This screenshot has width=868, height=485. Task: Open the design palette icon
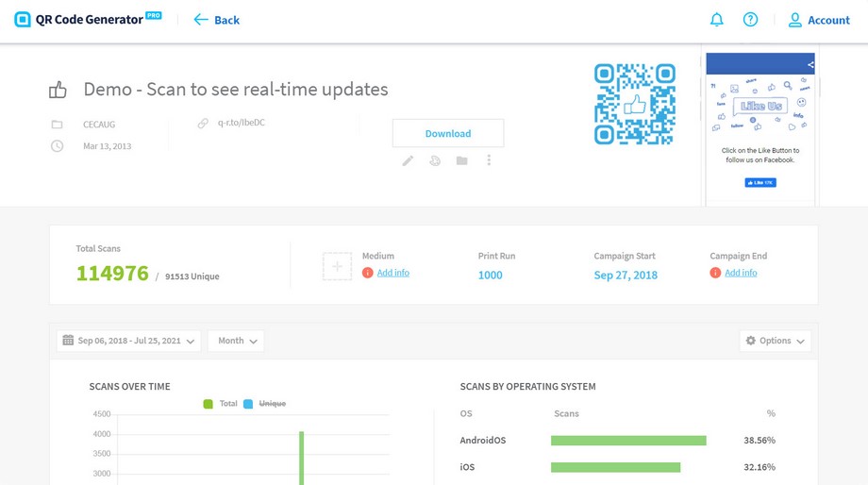pyautogui.click(x=435, y=161)
